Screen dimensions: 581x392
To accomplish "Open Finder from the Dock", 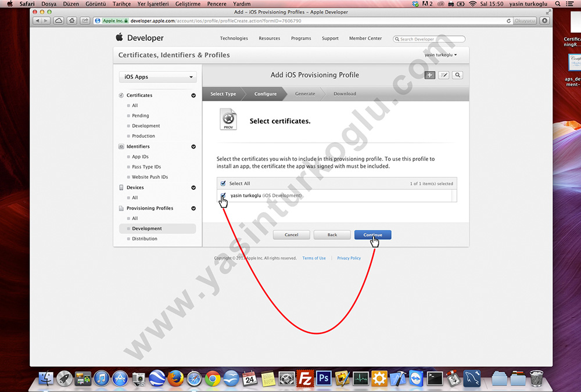I will pos(46,379).
